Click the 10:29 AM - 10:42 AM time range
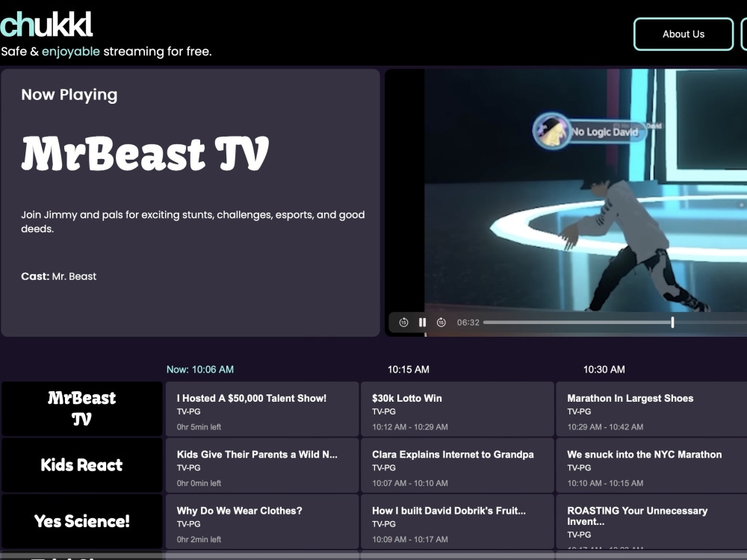 605,427
